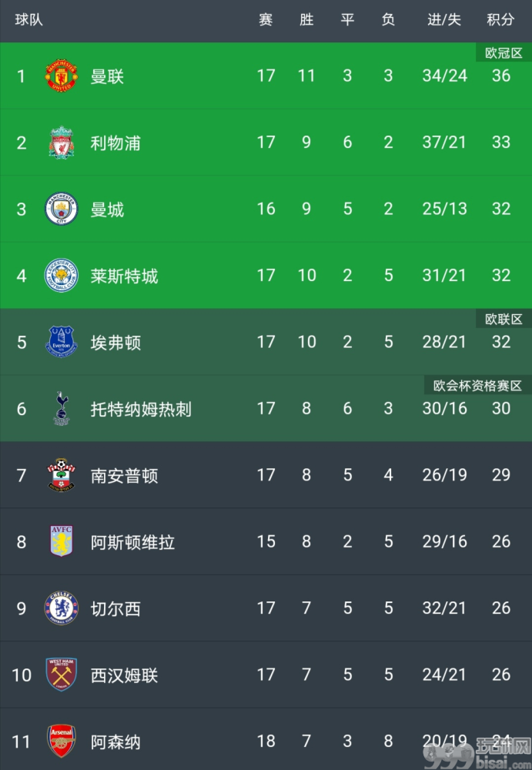532x770 pixels.
Task: Select the 积分 points column header
Action: [500, 20]
